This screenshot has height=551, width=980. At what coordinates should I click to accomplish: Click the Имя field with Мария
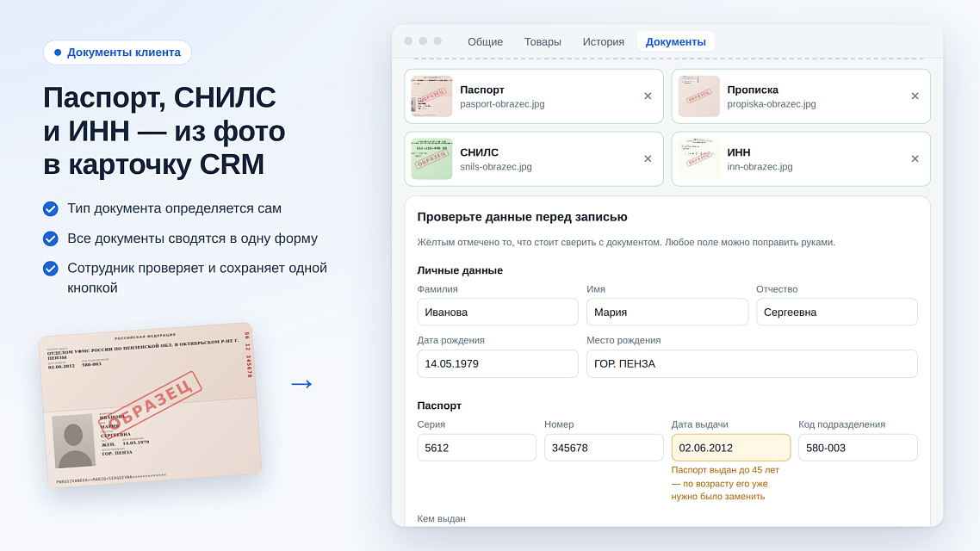click(x=667, y=312)
